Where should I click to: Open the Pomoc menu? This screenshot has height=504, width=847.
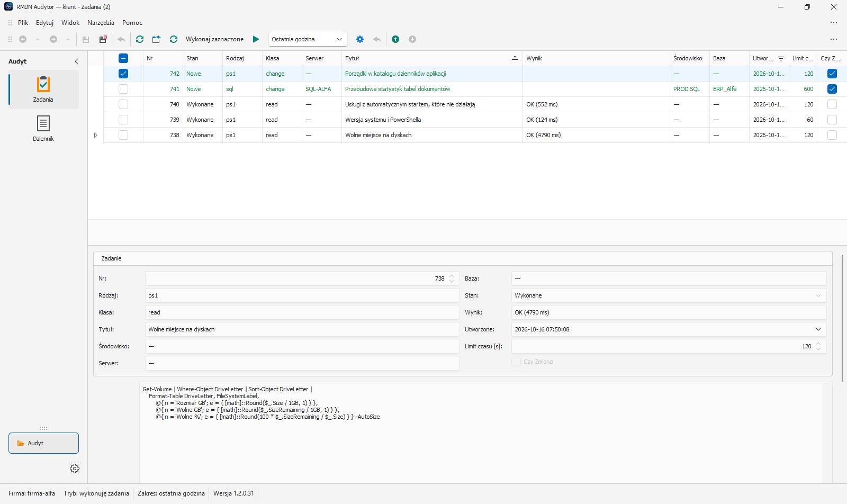pos(132,23)
